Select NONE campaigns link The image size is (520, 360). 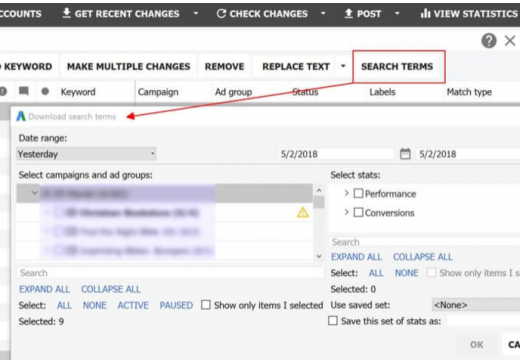[x=95, y=305]
